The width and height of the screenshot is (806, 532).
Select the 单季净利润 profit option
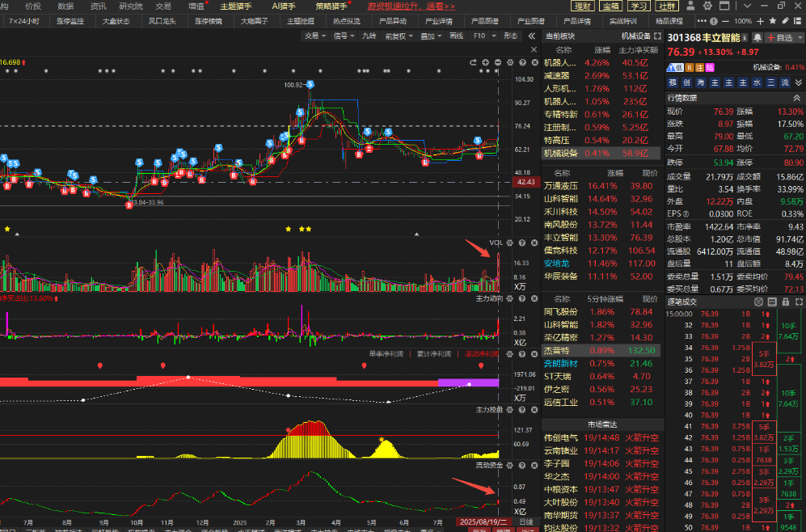(386, 354)
